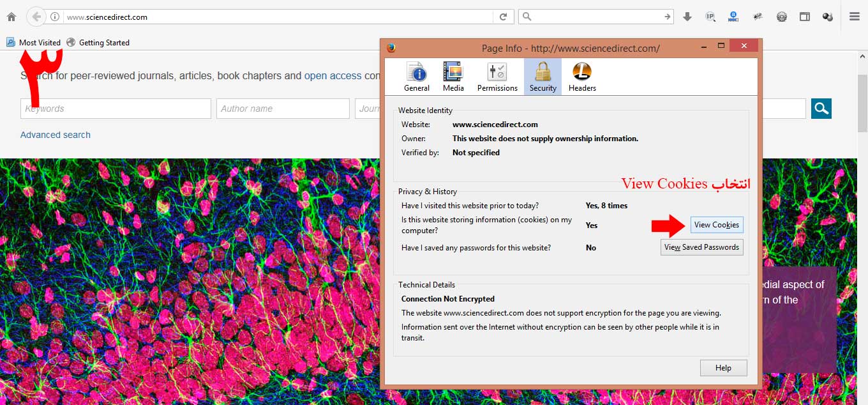
Task: Switch to the Headers tab in Page Info
Action: point(582,77)
